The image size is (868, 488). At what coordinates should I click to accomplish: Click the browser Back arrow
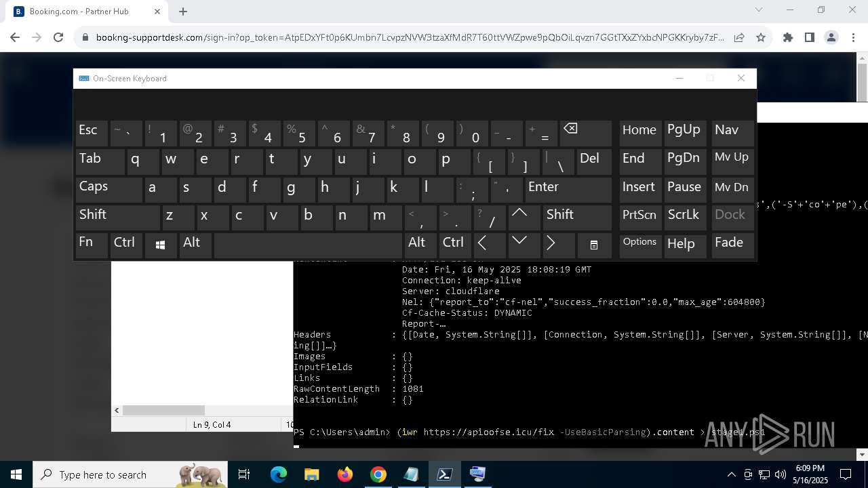coord(15,38)
